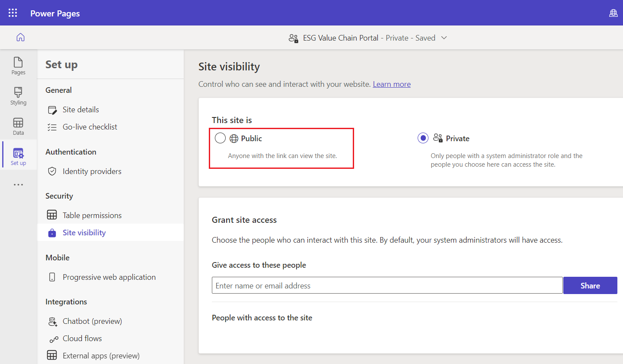Click the Grant site access heading
Viewport: 623px width, 364px height.
coord(244,220)
